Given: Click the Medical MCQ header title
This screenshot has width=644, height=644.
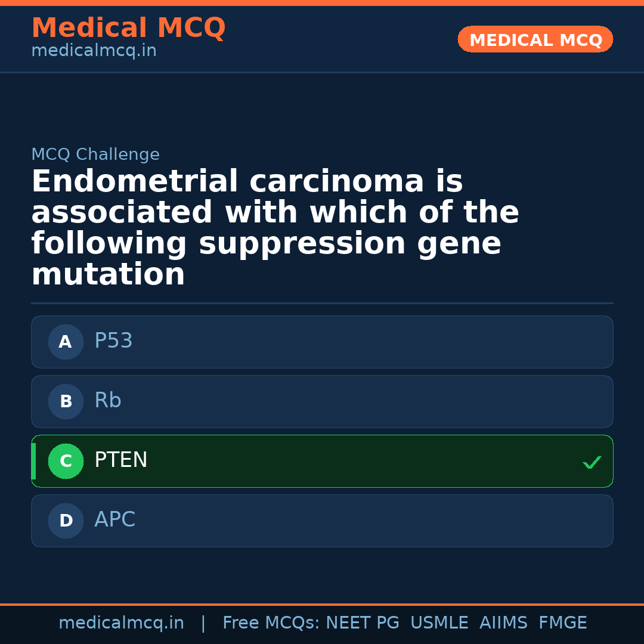Looking at the screenshot, I should tap(128, 28).
